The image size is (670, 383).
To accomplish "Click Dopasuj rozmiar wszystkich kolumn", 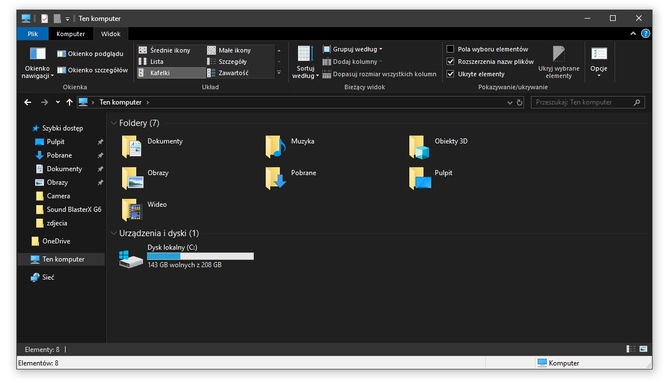I will point(379,74).
